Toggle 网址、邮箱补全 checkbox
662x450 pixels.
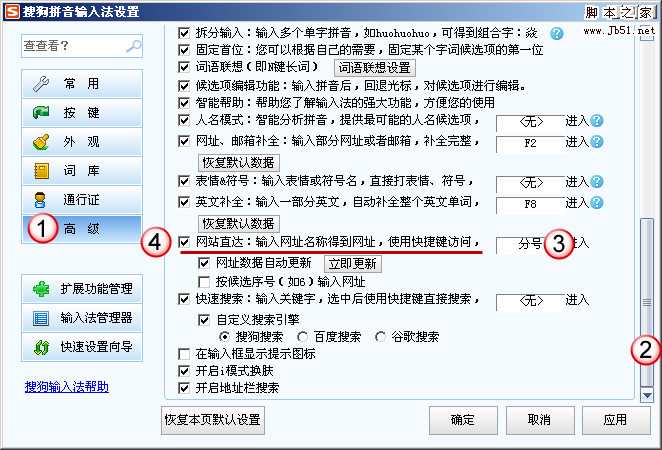184,141
